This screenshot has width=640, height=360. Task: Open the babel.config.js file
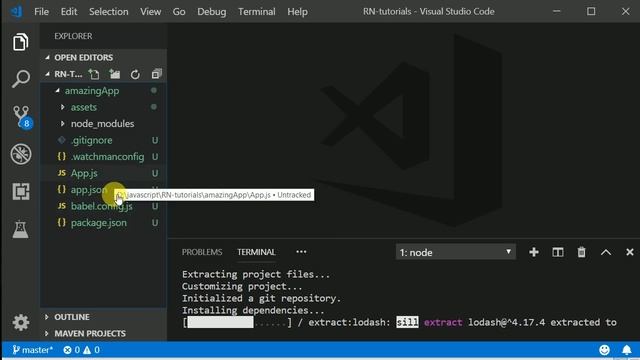(x=103, y=206)
